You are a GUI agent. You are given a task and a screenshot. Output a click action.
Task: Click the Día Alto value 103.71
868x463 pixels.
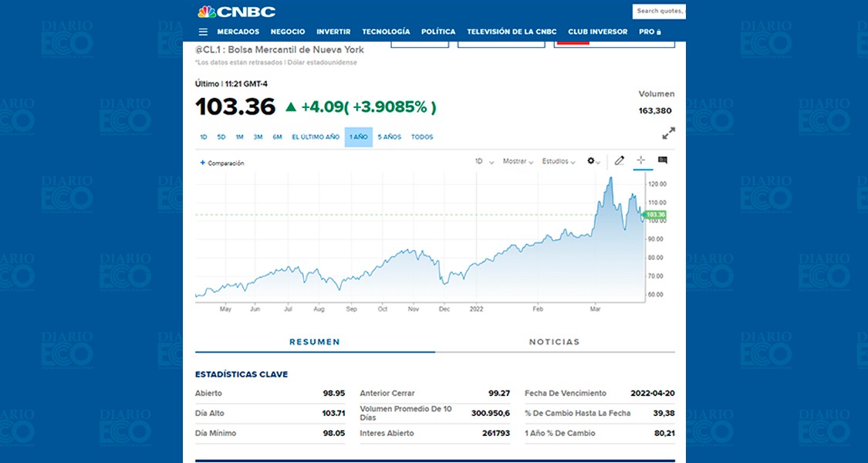tap(333, 413)
